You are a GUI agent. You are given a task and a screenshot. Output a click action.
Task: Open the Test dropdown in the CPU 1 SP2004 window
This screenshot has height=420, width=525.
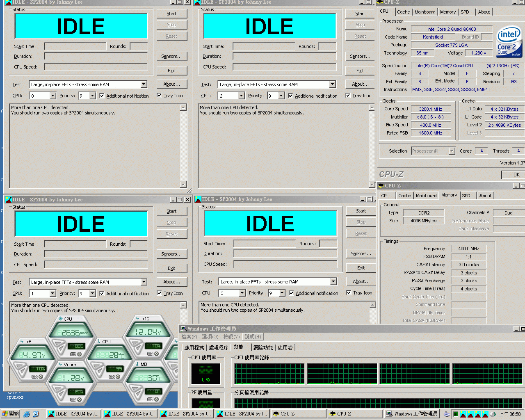point(144,282)
